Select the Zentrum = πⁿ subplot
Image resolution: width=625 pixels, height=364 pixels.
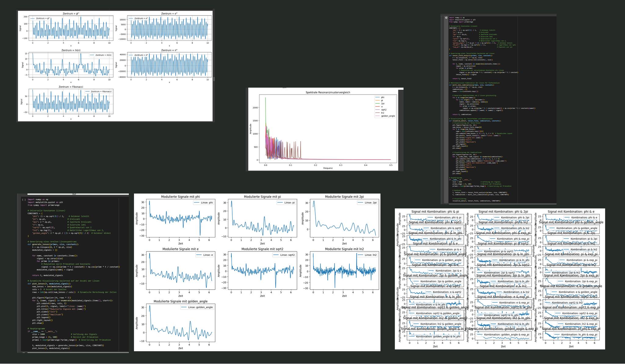click(x=169, y=65)
